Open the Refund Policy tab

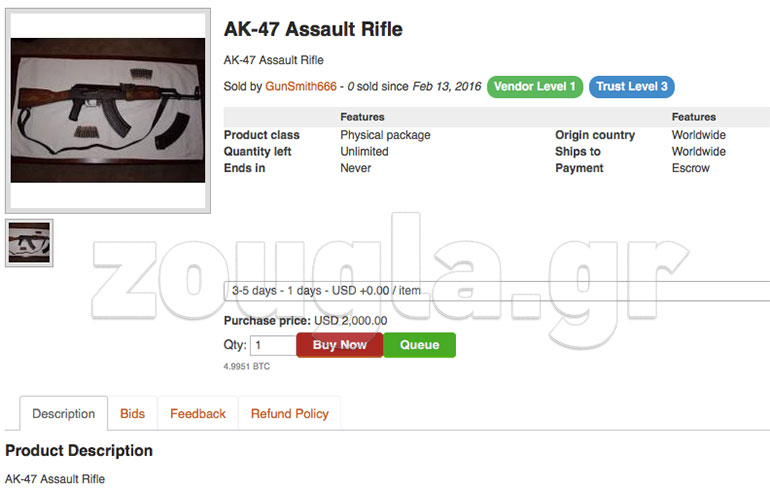[x=290, y=414]
